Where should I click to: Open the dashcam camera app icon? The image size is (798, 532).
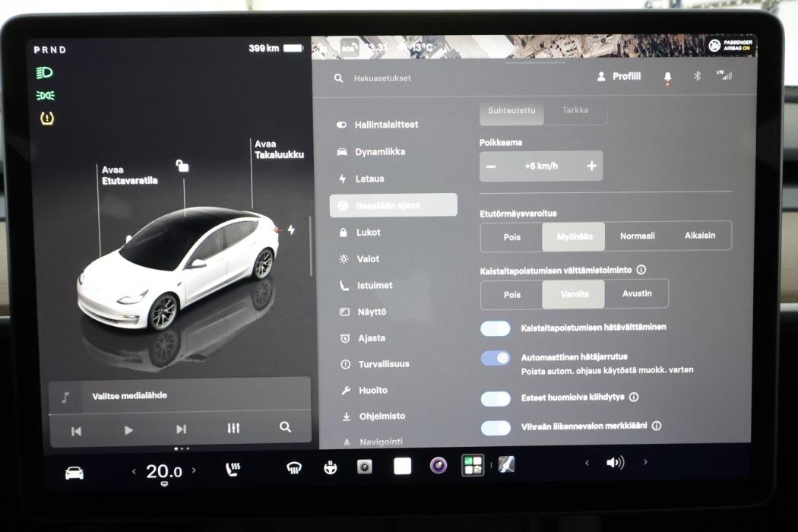[x=364, y=467]
